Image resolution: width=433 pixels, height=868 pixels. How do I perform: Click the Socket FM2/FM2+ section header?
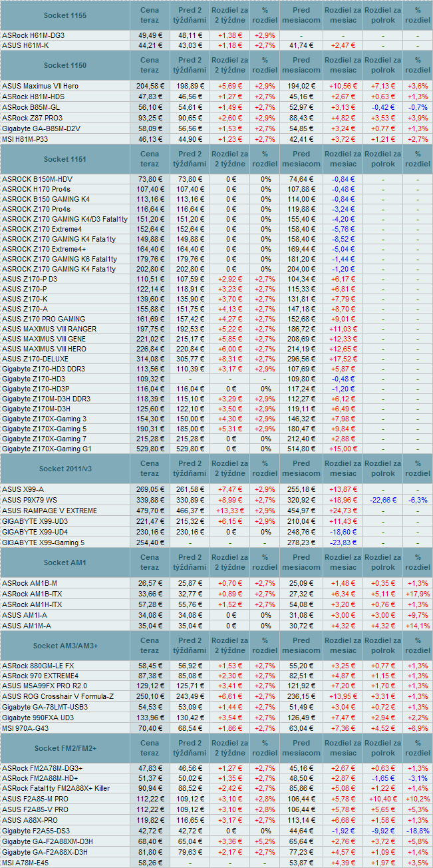point(65,748)
